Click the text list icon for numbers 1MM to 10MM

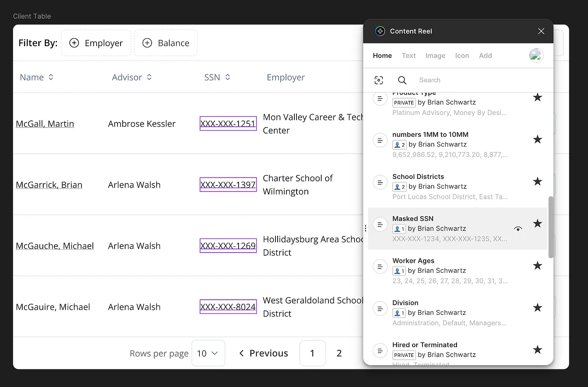(x=380, y=141)
